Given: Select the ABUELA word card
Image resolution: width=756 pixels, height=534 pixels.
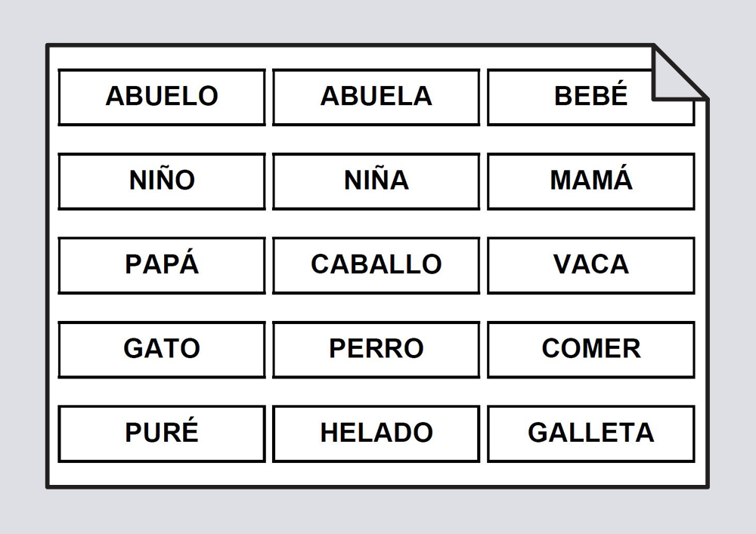Looking at the screenshot, I should tap(376, 97).
